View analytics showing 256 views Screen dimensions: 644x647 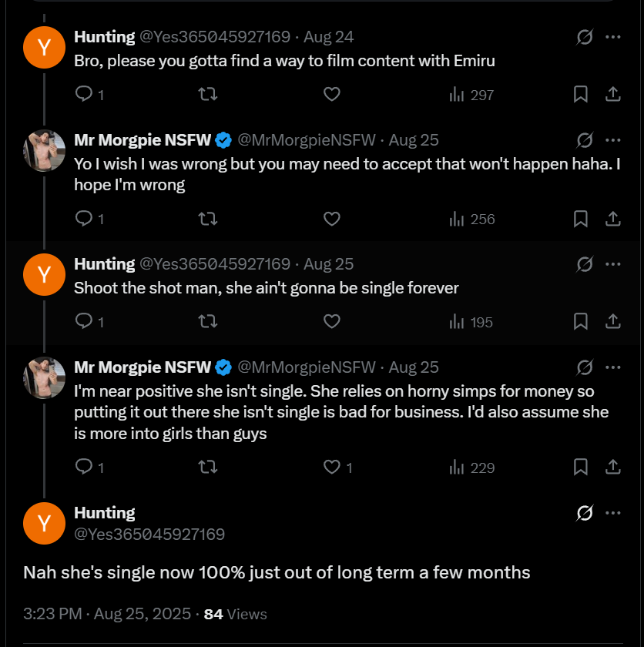(x=471, y=219)
